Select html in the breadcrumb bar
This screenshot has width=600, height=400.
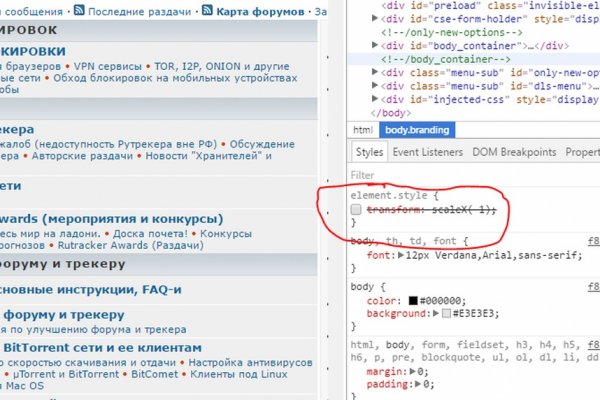[x=362, y=130]
